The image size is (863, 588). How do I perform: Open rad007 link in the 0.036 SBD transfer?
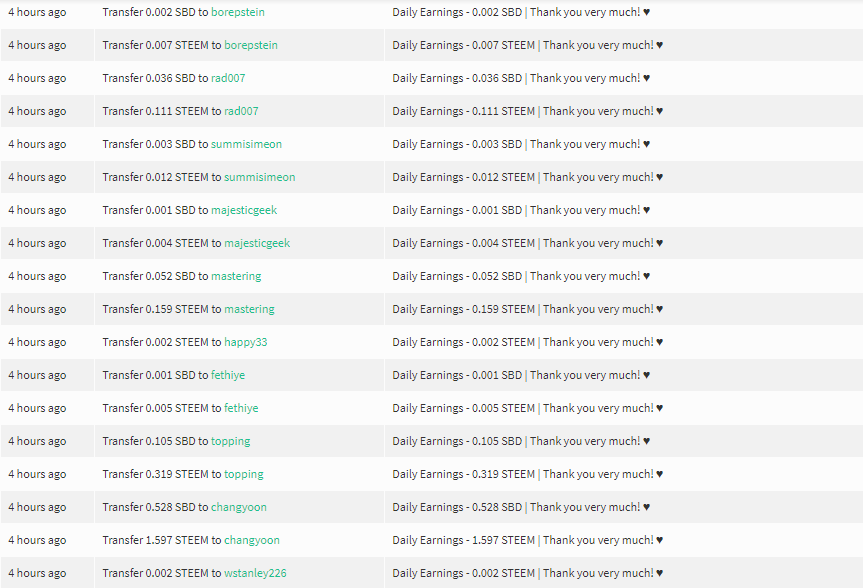(x=228, y=78)
